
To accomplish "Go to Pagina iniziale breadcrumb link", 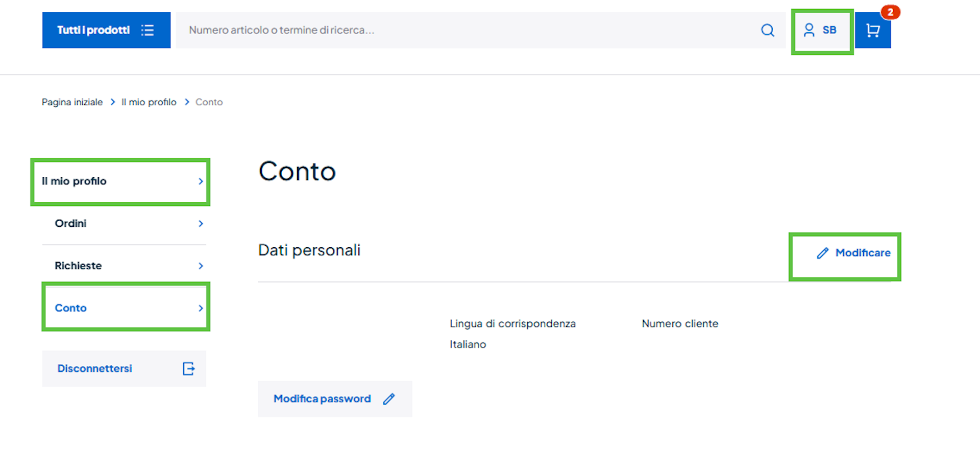I will (x=72, y=102).
